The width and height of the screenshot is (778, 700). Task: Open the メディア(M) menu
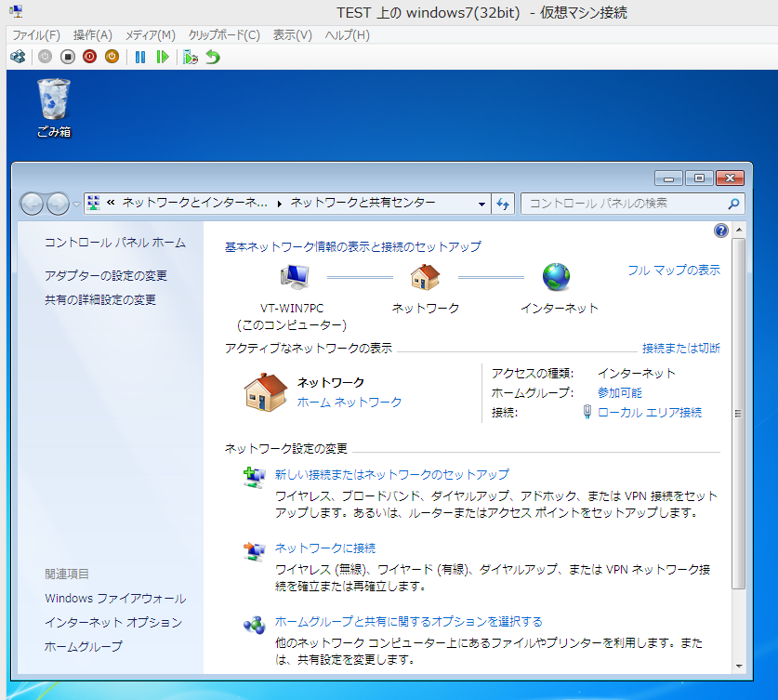(x=151, y=35)
